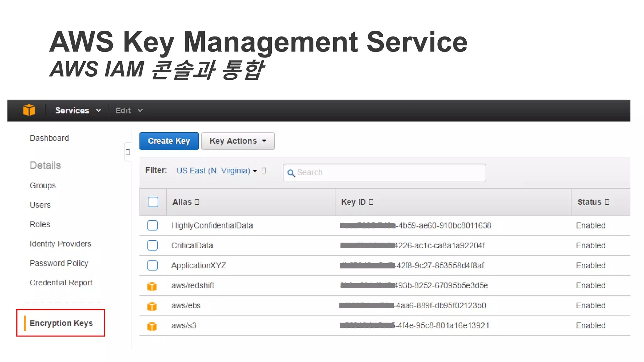644x362 pixels.
Task: Click the Key ID ending ca8a1a92204f
Action: 412,246
